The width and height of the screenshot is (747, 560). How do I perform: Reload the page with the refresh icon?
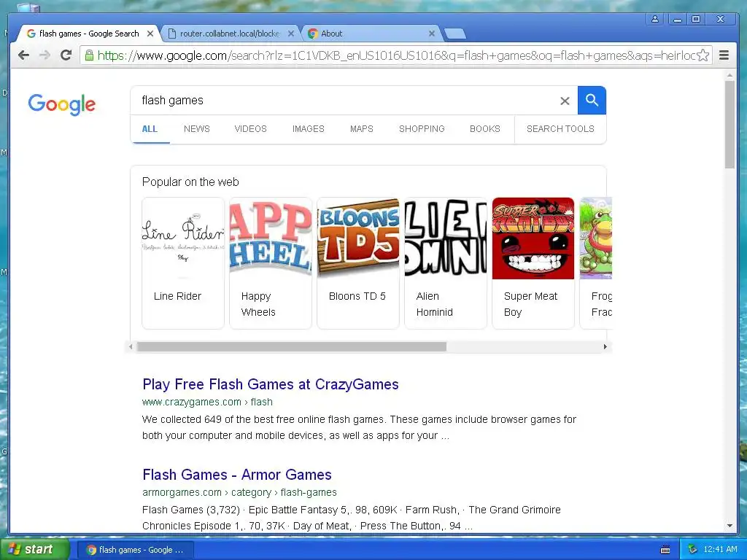click(x=66, y=55)
